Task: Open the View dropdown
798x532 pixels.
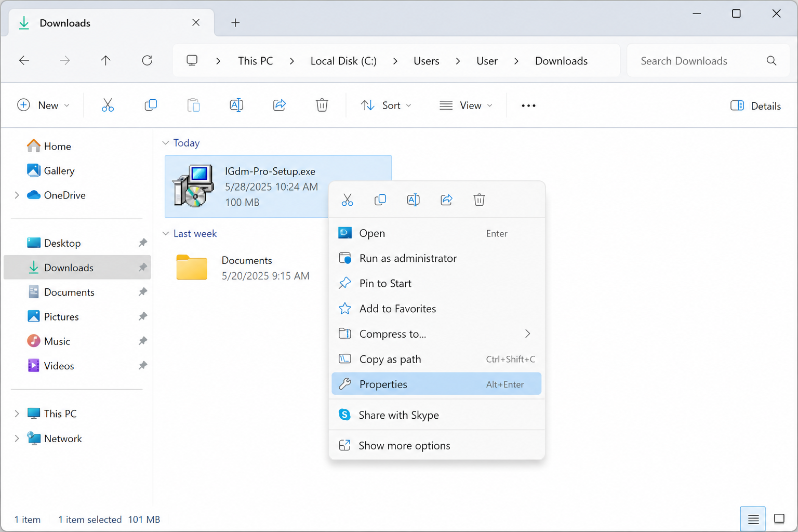Action: pyautogui.click(x=465, y=105)
